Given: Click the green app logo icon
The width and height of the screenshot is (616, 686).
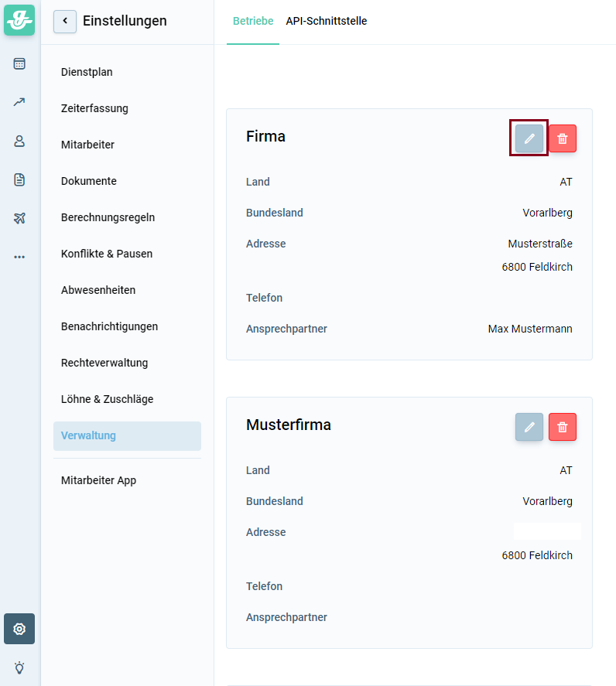Looking at the screenshot, I should click(19, 20).
